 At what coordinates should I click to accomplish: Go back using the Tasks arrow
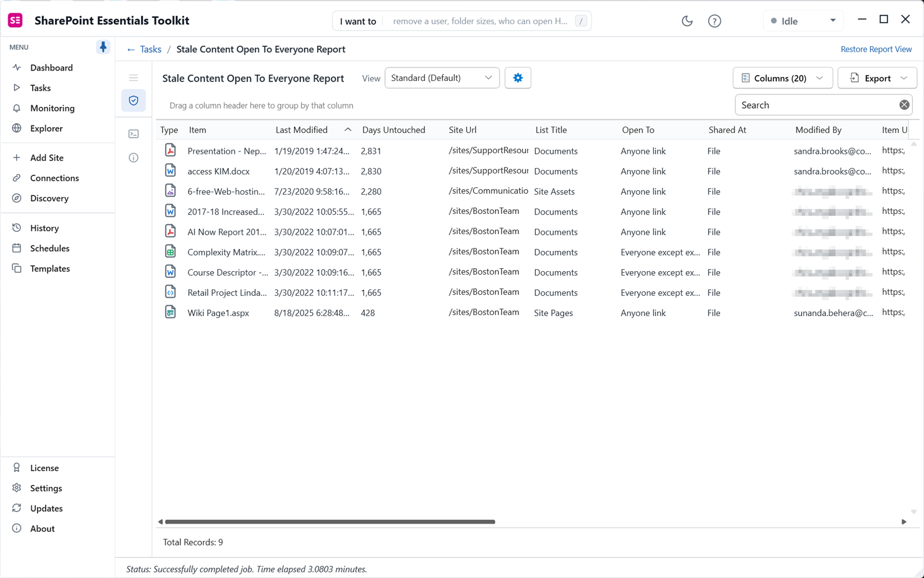[x=131, y=50]
